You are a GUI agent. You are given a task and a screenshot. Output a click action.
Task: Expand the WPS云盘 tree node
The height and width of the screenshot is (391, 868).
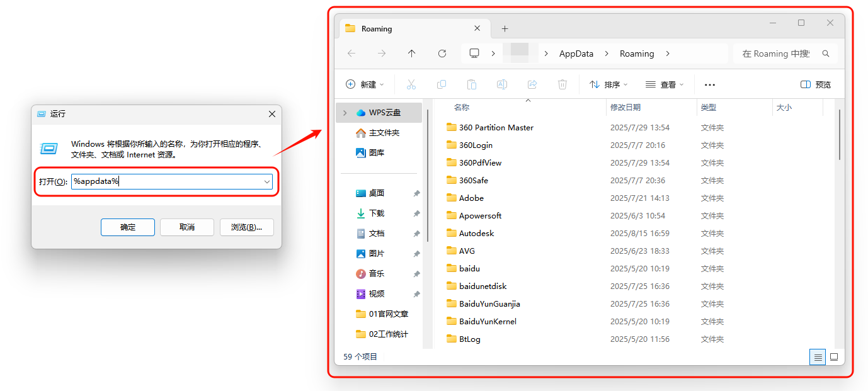pos(345,113)
